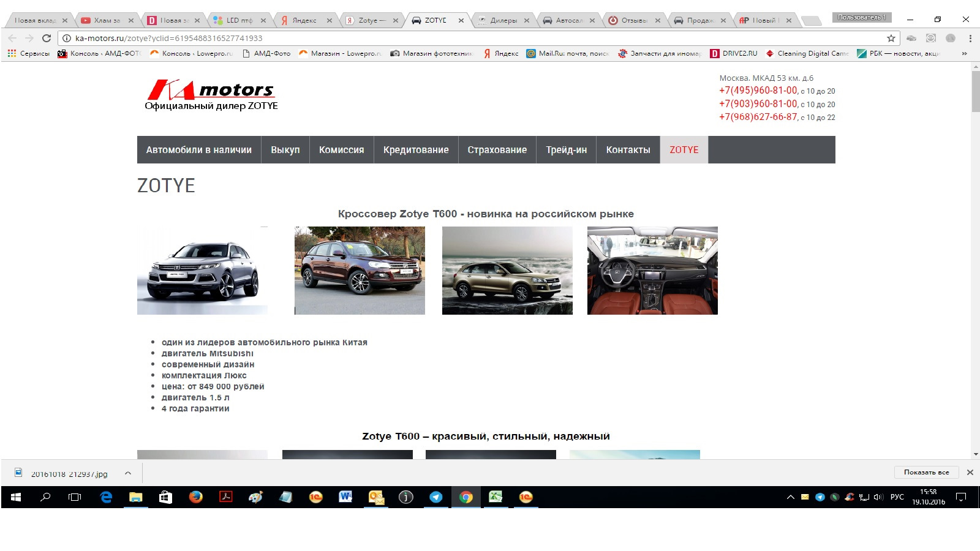Open the Action Center notifications icon
Image resolution: width=980 pixels, height=551 pixels.
tap(961, 497)
